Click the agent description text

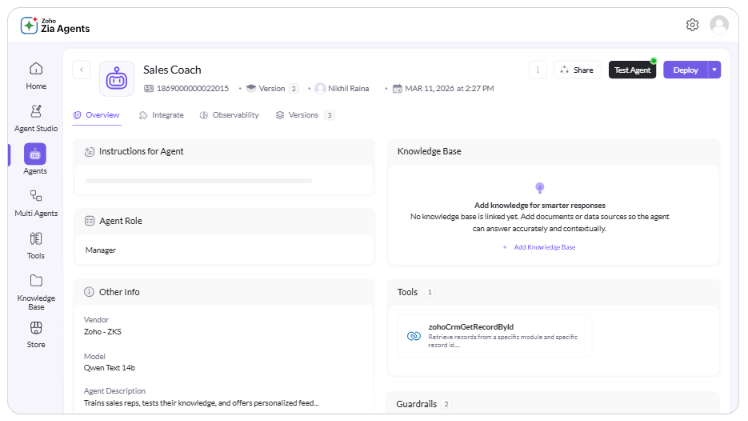(201, 403)
